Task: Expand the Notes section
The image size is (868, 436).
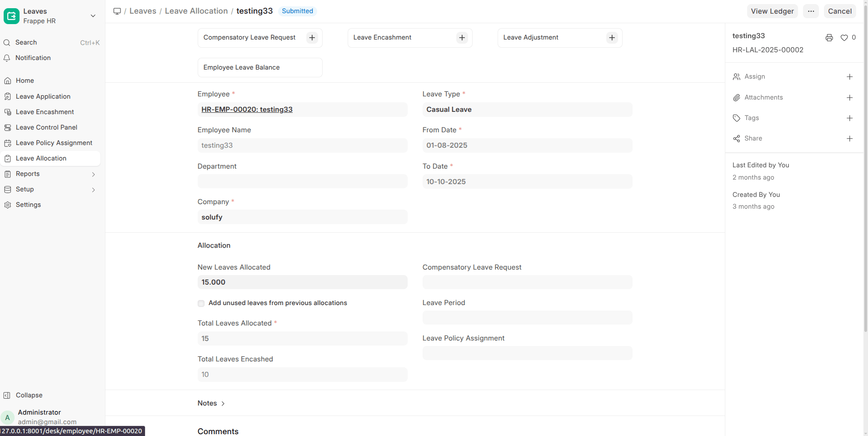Action: pyautogui.click(x=211, y=403)
